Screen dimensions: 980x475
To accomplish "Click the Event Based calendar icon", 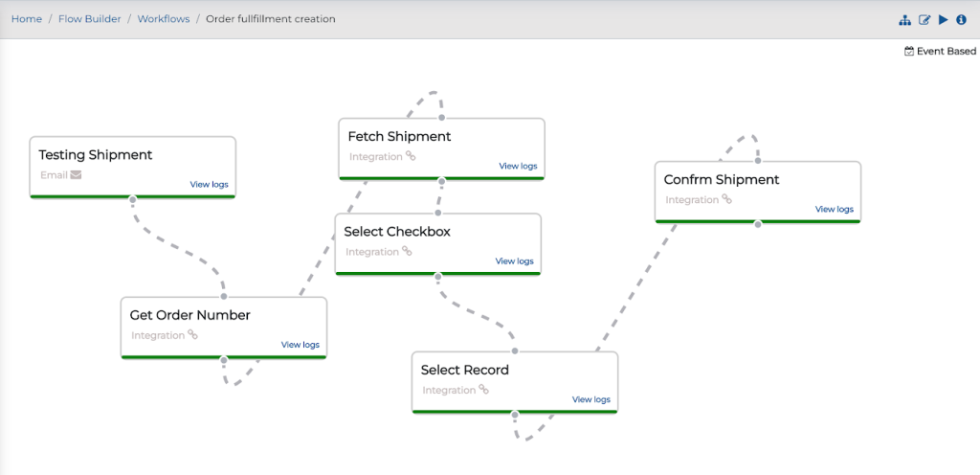I will (x=909, y=52).
